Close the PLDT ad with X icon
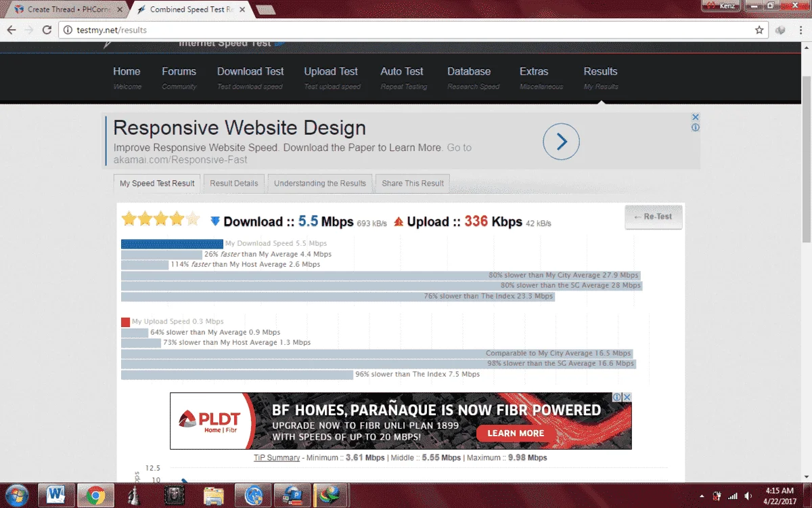 point(627,398)
